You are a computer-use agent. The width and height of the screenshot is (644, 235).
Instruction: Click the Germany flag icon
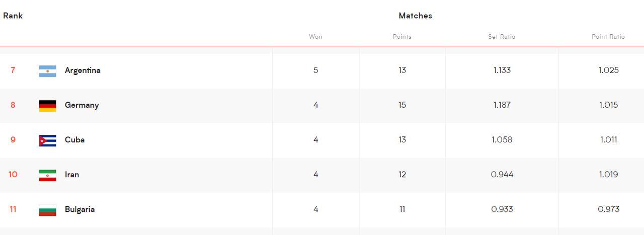(x=47, y=106)
